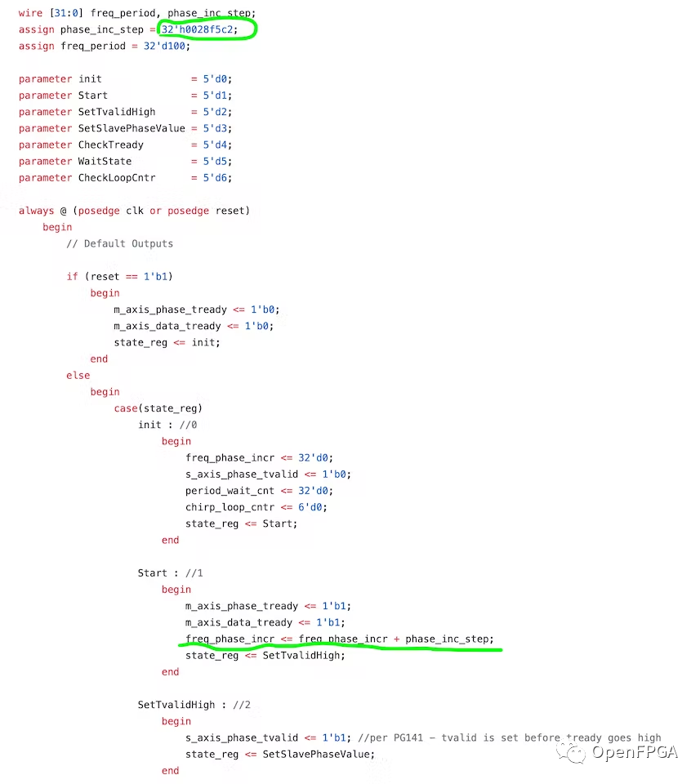
Task: Click the circled value 32'h0028f5c2
Action: (x=201, y=29)
